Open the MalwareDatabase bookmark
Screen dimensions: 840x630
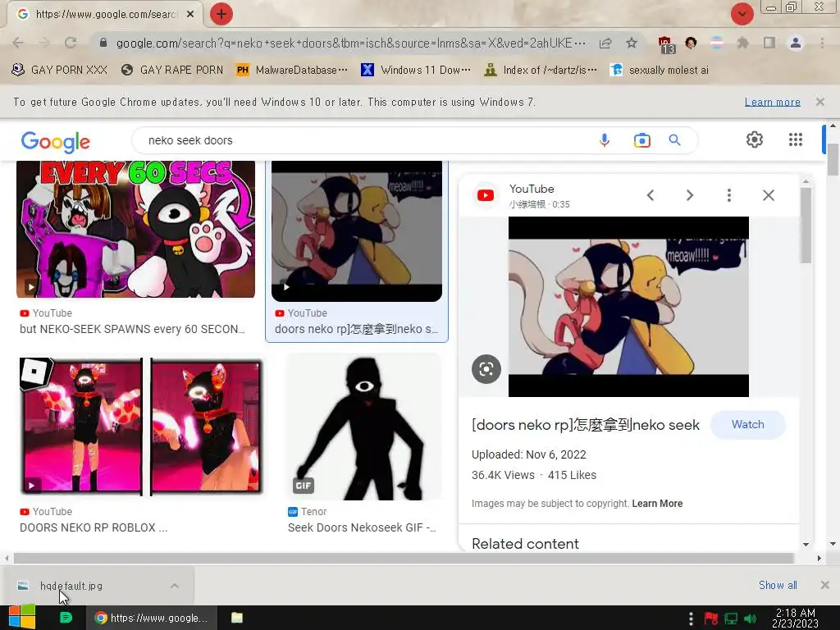tap(293, 71)
